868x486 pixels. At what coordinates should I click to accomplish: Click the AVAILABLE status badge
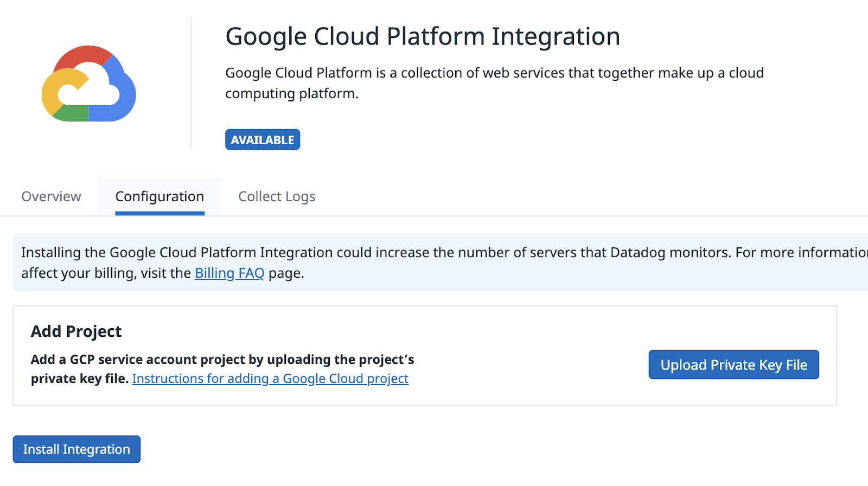coord(263,140)
